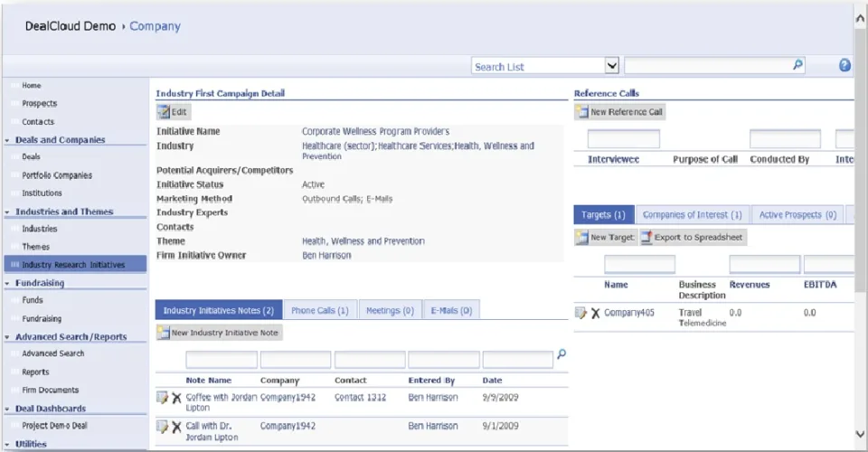Switch to Phone Calls tab
This screenshot has width=868, height=452.
pos(320,310)
